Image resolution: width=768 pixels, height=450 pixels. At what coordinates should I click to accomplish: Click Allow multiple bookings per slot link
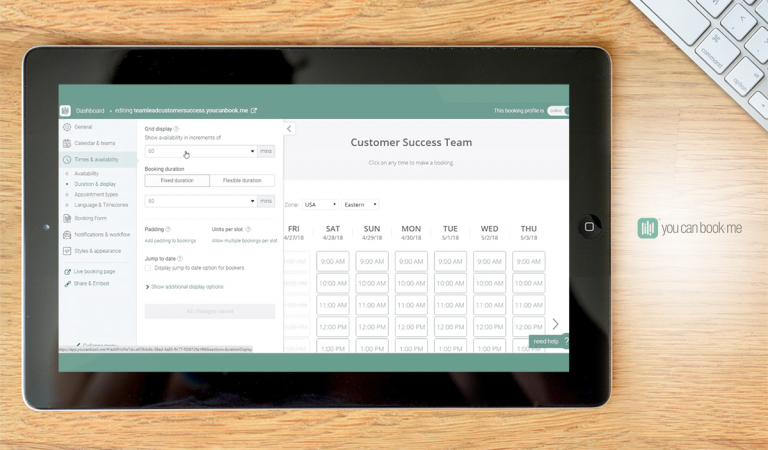click(x=244, y=241)
